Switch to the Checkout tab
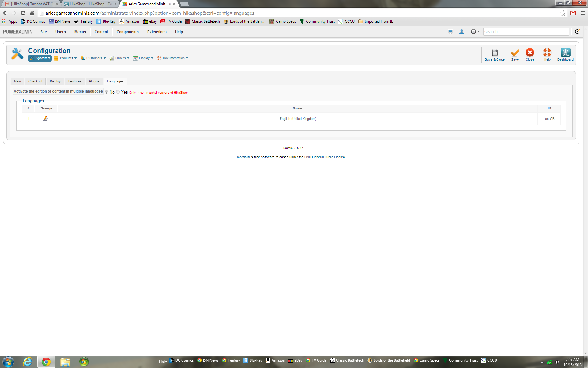This screenshot has height=368, width=588. pyautogui.click(x=35, y=81)
